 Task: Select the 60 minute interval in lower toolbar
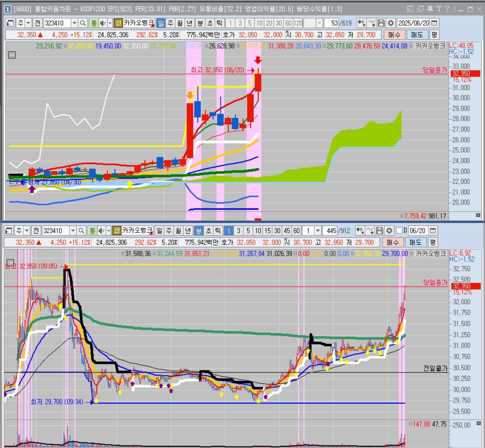(x=297, y=231)
